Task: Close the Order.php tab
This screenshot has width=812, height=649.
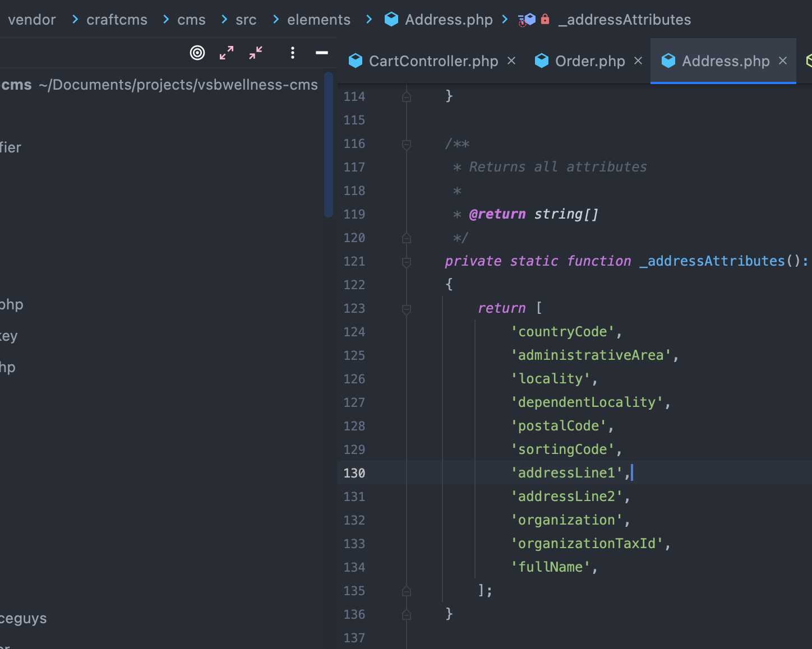Action: [x=638, y=61]
